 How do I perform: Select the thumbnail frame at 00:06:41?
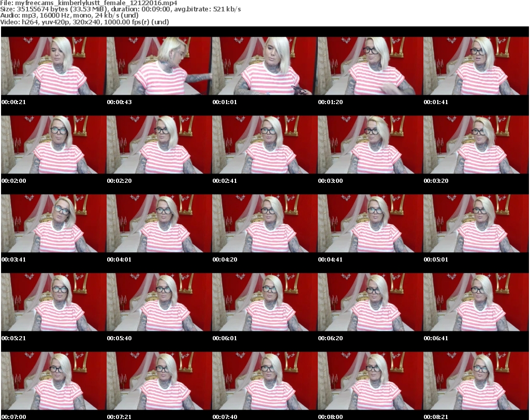tap(476, 302)
